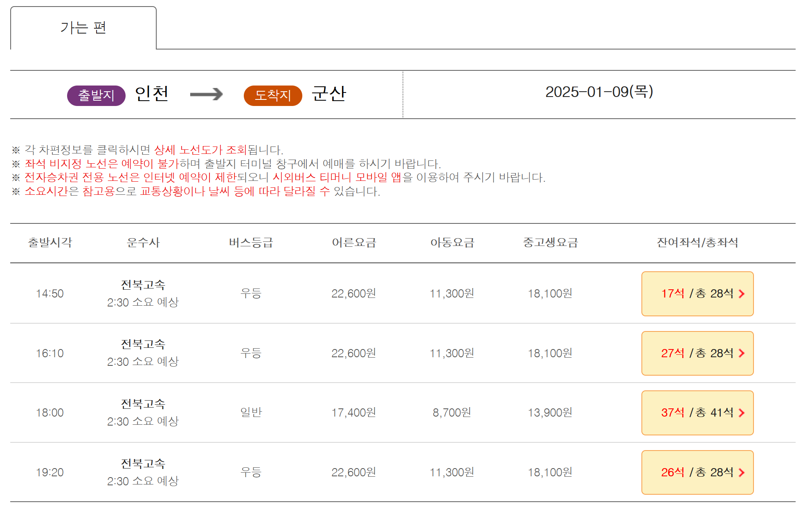Click the 2025-01-09(목) date text
The height and width of the screenshot is (507, 812).
click(599, 92)
